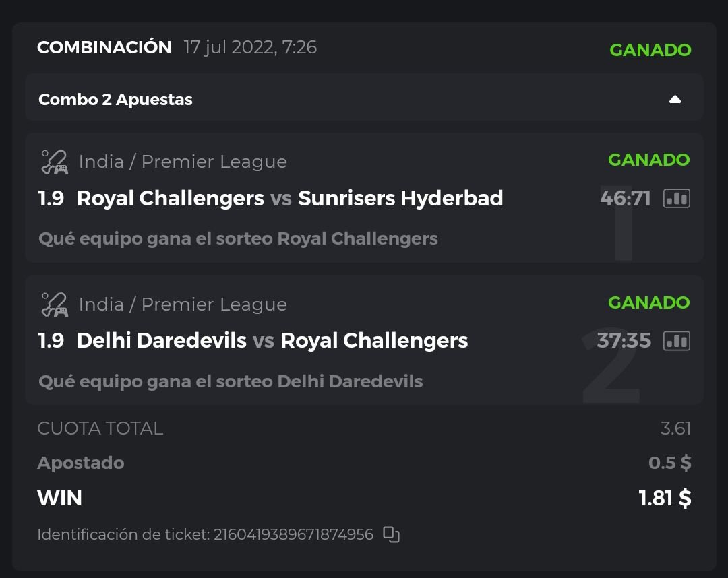Click the COMBINACIÓN title
This screenshot has width=728, height=578.
[104, 47]
